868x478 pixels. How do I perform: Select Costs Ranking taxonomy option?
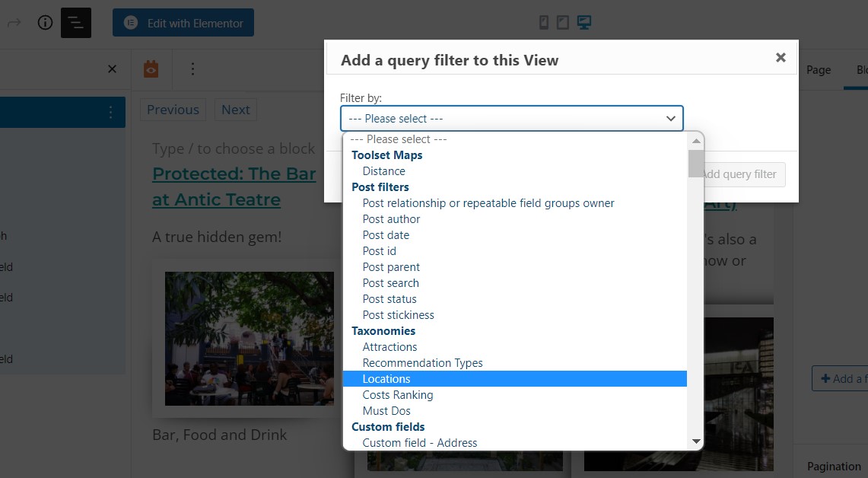[x=397, y=395]
